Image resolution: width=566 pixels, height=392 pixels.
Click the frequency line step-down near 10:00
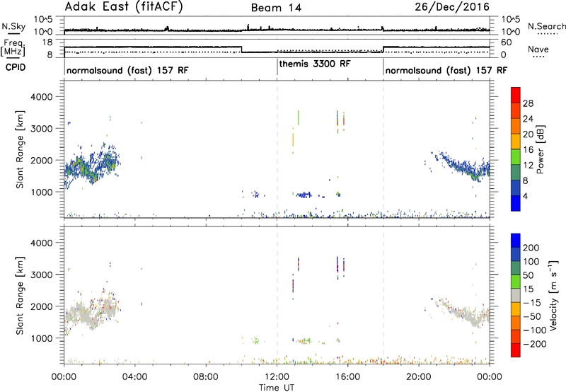point(241,50)
